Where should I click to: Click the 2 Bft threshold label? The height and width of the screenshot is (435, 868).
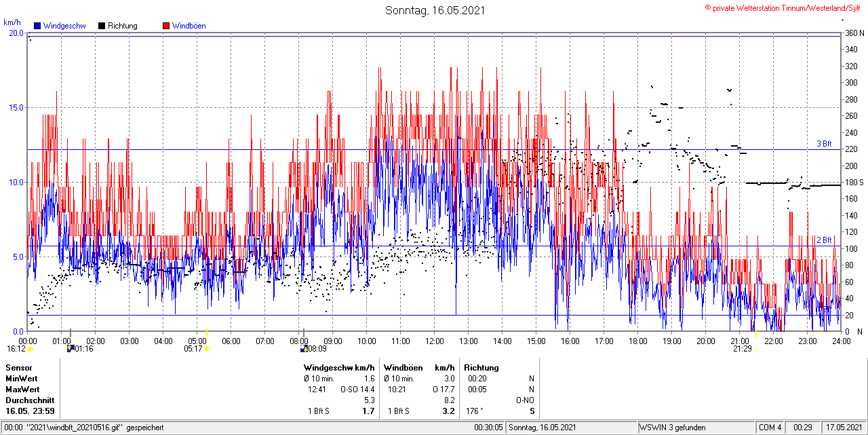click(x=824, y=240)
